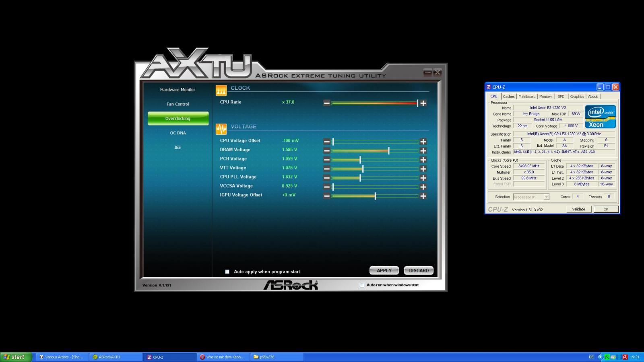Image resolution: width=644 pixels, height=362 pixels.
Task: Click Validate in CPU-Z
Action: 578,209
